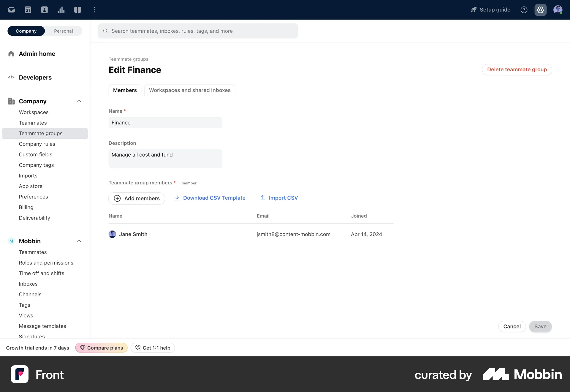
Task: Open the Inbox icon in top bar
Action: tap(11, 10)
